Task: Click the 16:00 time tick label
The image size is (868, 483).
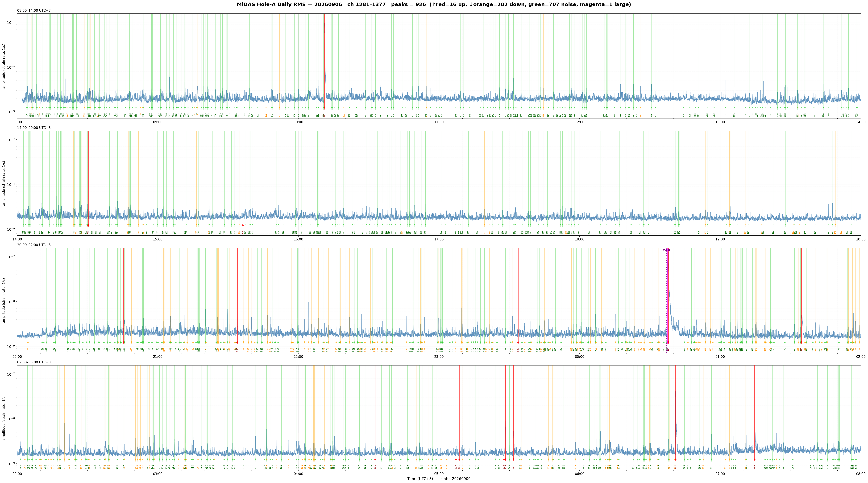Action: (298, 239)
